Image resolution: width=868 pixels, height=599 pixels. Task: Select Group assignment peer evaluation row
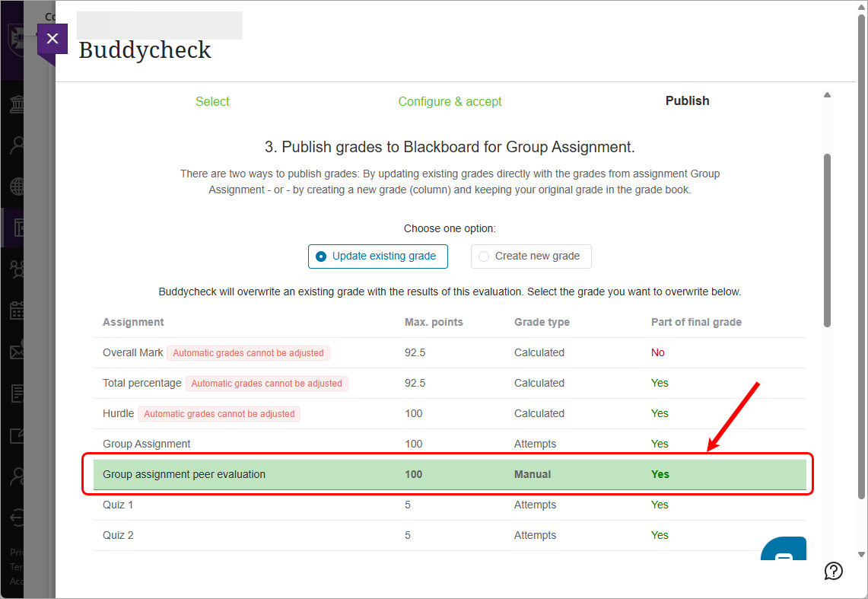(450, 474)
